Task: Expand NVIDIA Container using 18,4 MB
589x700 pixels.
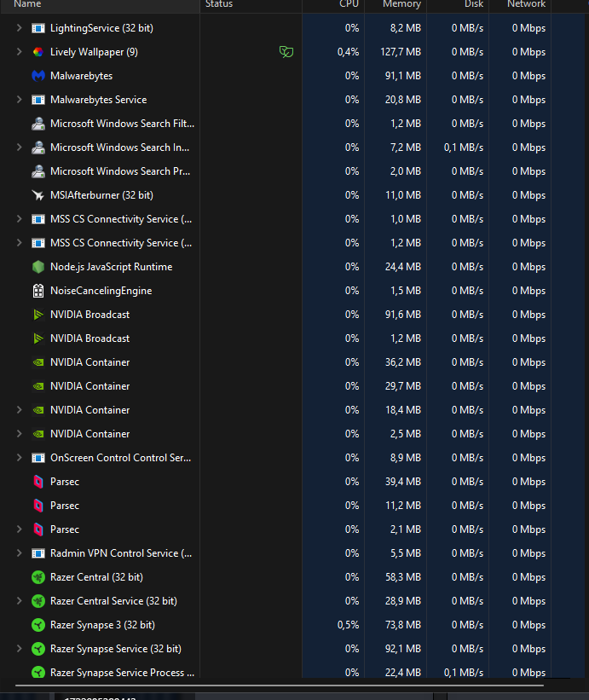Action: point(20,410)
